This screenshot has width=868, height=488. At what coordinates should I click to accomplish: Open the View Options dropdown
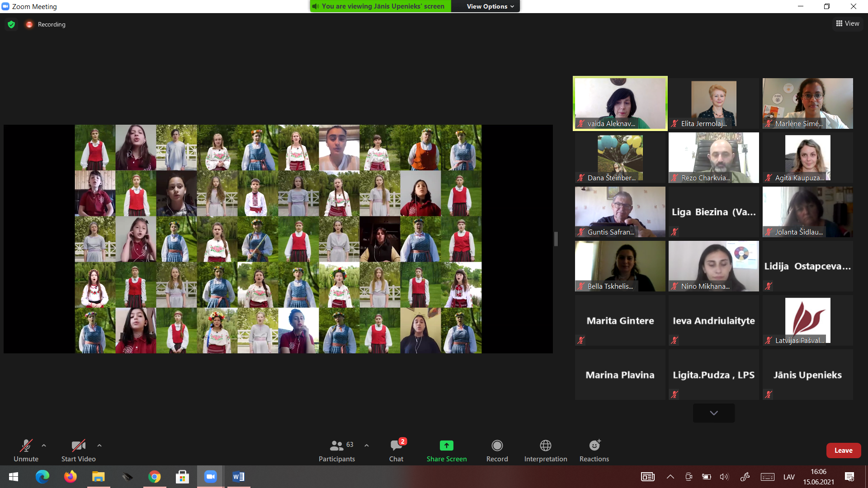tap(491, 6)
